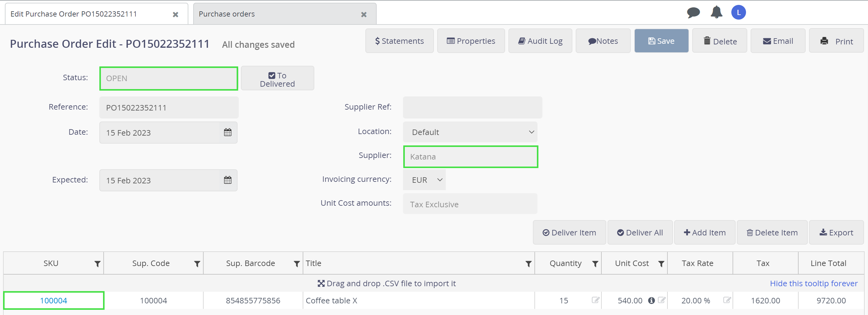868x315 pixels.
Task: Click the notifications bell icon
Action: tap(716, 13)
